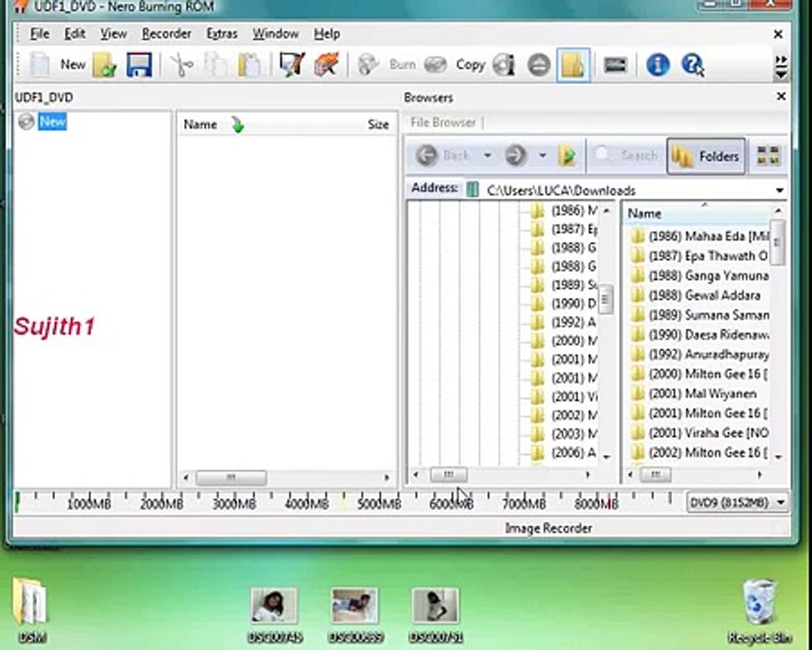Open the View menu

[114, 34]
